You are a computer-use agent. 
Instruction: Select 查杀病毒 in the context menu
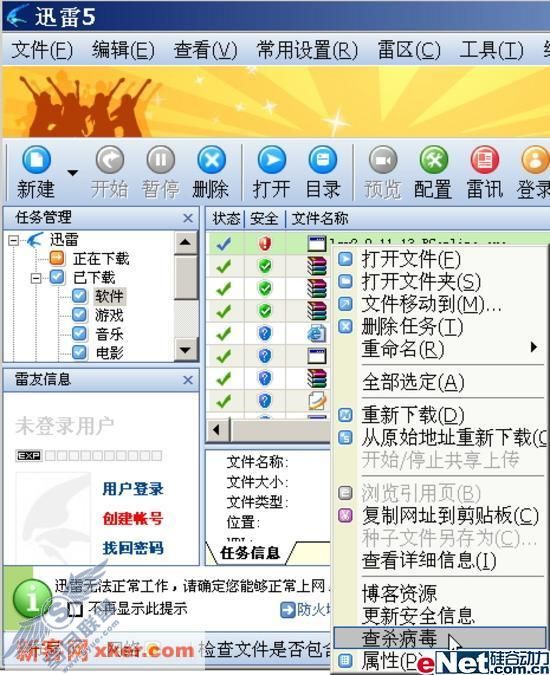click(x=440, y=638)
